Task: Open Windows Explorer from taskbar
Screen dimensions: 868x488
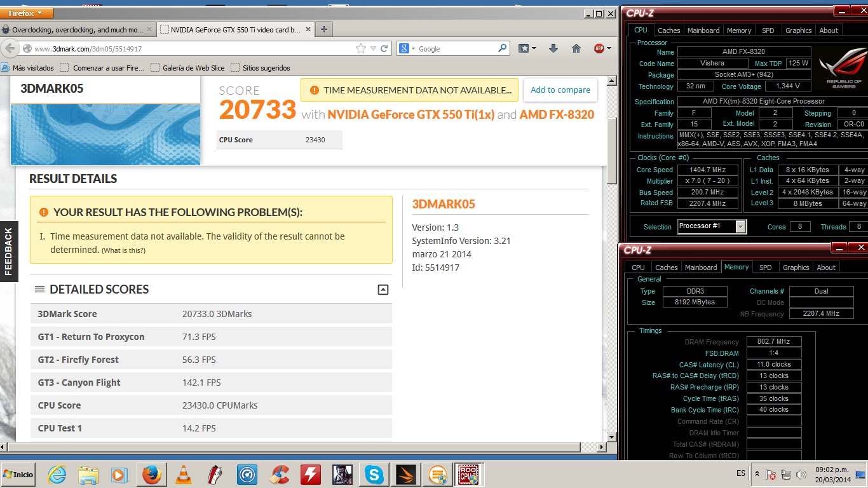Action: [x=88, y=475]
